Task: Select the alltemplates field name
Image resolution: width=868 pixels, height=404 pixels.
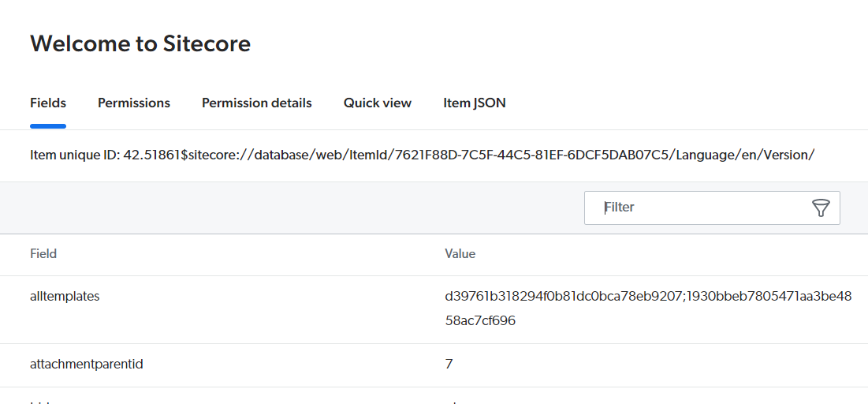Action: pyautogui.click(x=65, y=297)
